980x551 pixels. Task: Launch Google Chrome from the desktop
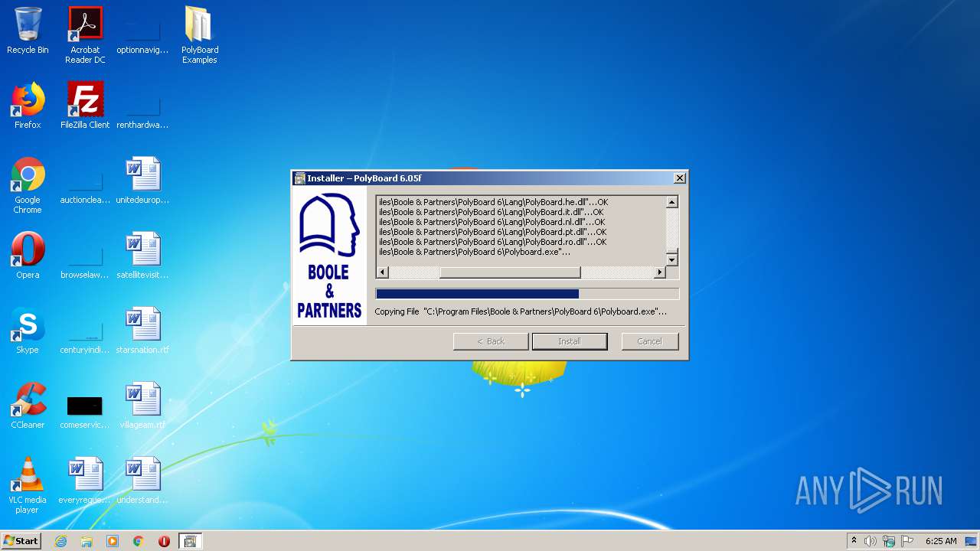pos(28,185)
